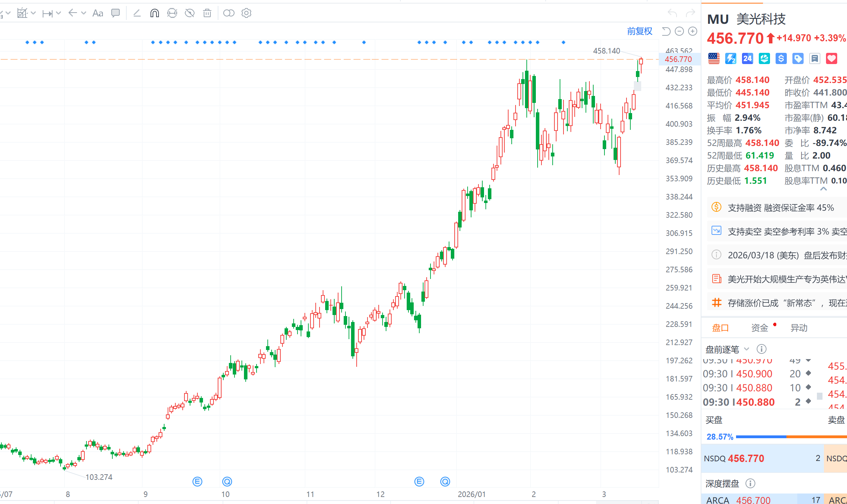
Task: Switch to the 异动 tab
Action: 799,328
